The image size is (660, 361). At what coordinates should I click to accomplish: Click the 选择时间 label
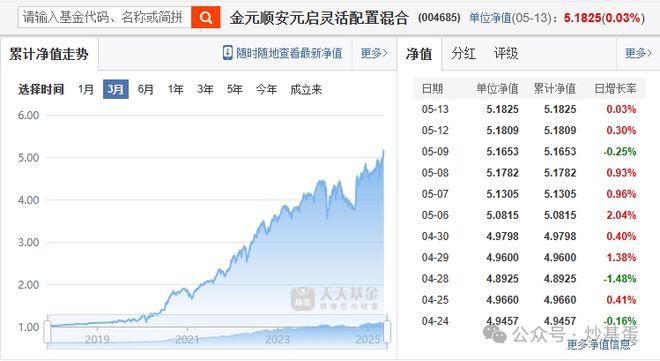point(41,89)
